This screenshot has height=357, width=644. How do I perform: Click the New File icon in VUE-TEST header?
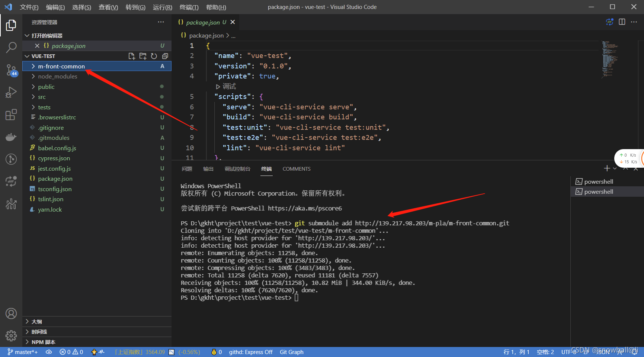click(132, 56)
